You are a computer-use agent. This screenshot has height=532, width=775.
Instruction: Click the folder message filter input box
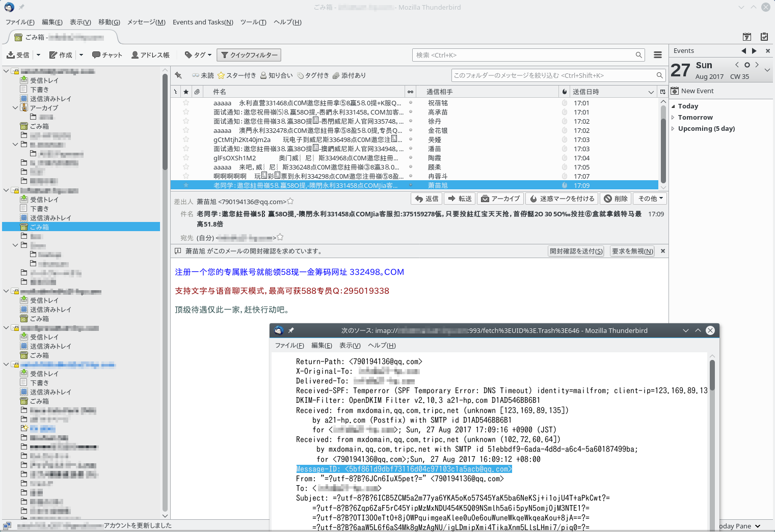point(558,75)
